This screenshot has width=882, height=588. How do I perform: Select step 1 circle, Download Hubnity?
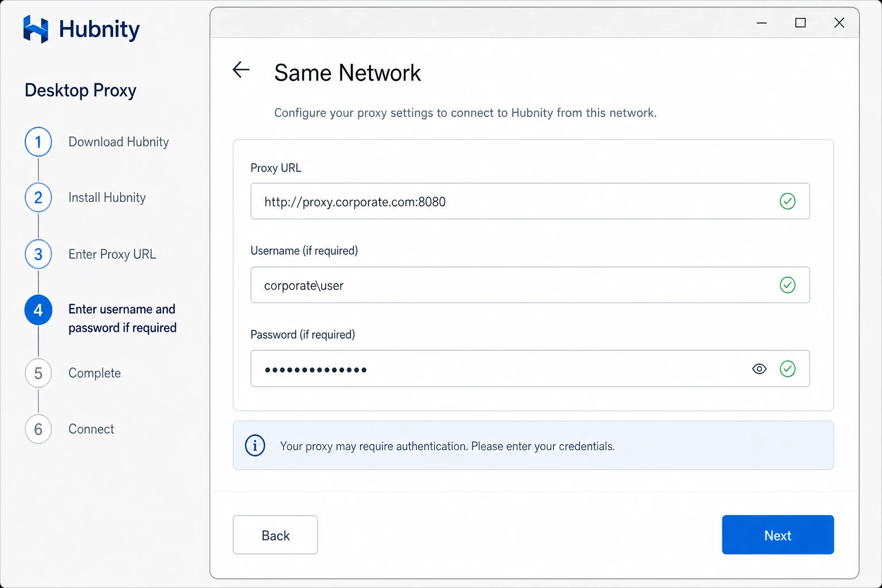click(x=38, y=142)
